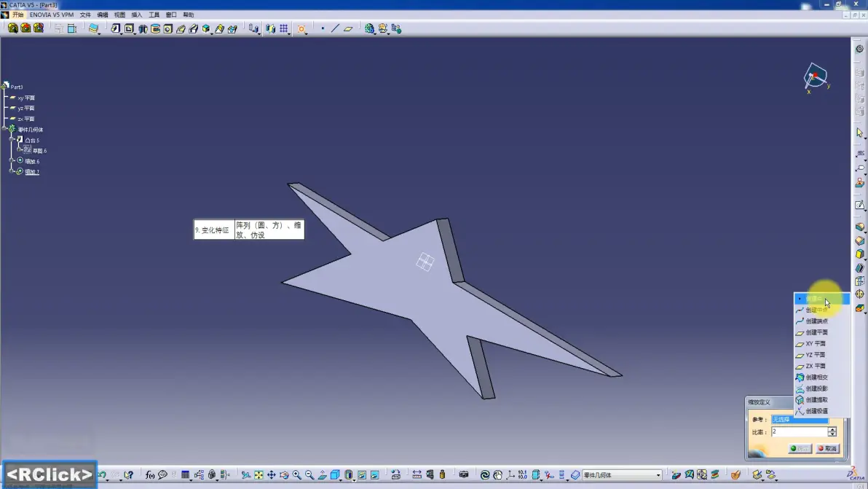Click the Design Table icon
The width and height of the screenshot is (868, 489).
click(186, 474)
